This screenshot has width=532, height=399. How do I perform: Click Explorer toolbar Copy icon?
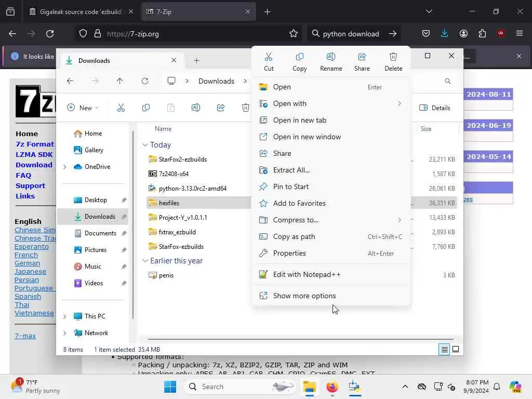point(146,108)
